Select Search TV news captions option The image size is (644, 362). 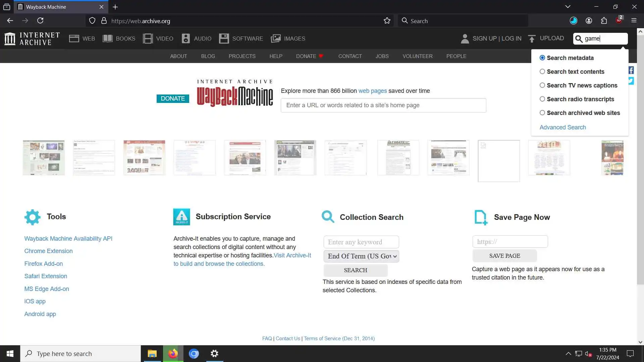[542, 85]
